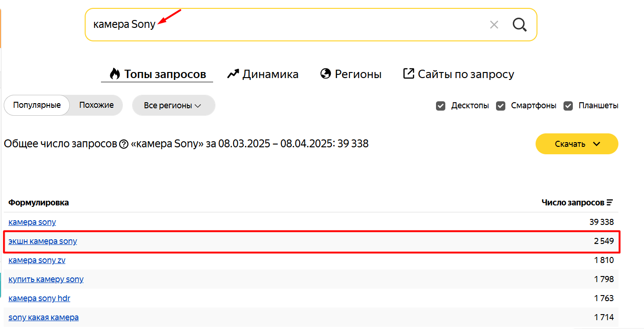Image resolution: width=644 pixels, height=329 pixels.
Task: Switch to the Похожие option
Action: click(96, 105)
